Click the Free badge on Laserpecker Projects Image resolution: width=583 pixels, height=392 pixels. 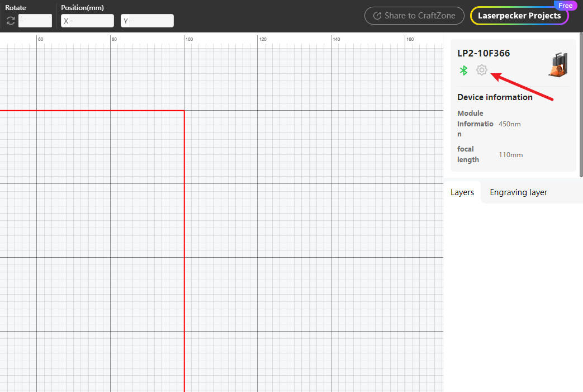(x=565, y=6)
